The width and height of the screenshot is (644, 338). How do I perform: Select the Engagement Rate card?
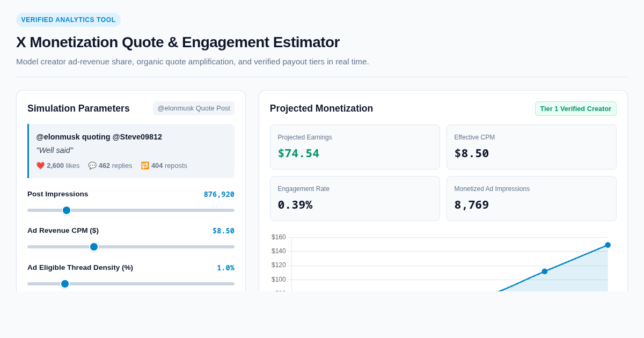click(x=355, y=199)
